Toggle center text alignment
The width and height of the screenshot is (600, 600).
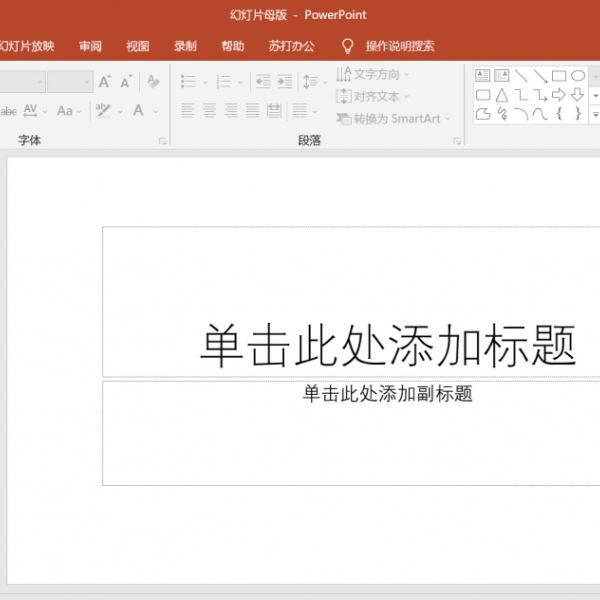click(209, 111)
